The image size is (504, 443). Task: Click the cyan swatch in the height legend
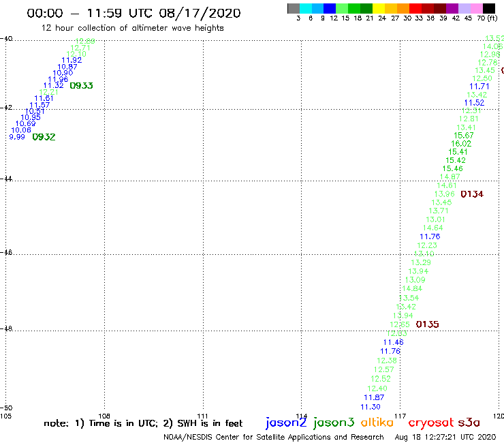pyautogui.click(x=306, y=9)
